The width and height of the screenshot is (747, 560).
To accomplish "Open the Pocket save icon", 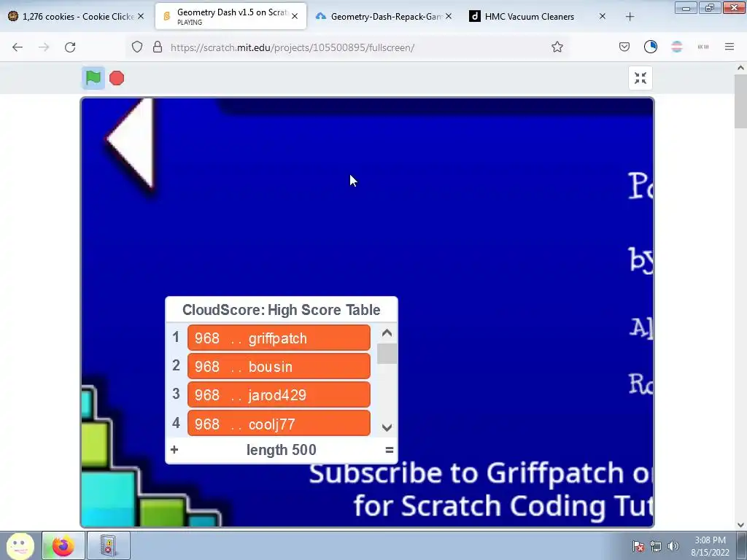I will point(624,47).
